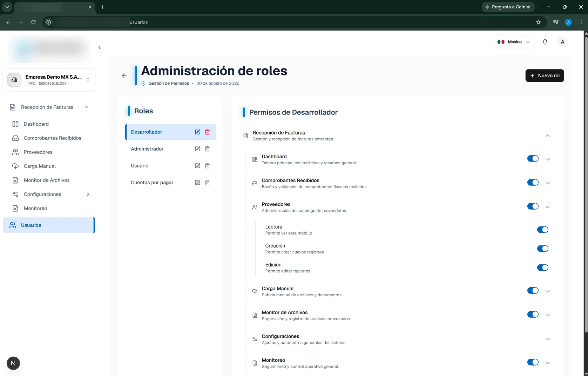This screenshot has height=376, width=588.
Task: Close the current browser tab
Action: point(90,7)
